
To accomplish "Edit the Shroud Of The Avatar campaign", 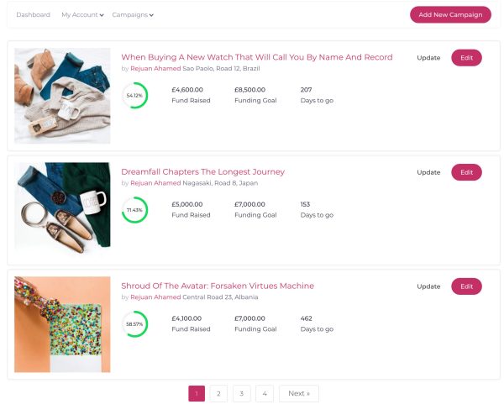I will (x=466, y=286).
